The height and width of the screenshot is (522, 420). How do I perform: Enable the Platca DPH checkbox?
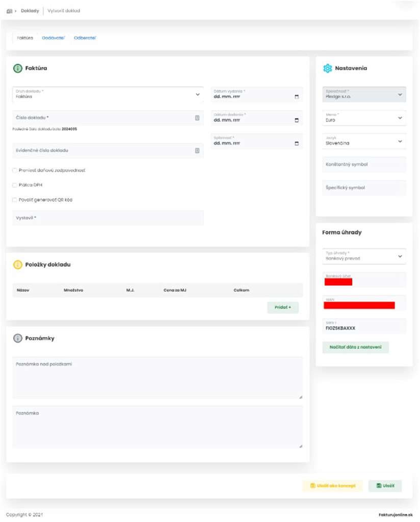coord(15,185)
